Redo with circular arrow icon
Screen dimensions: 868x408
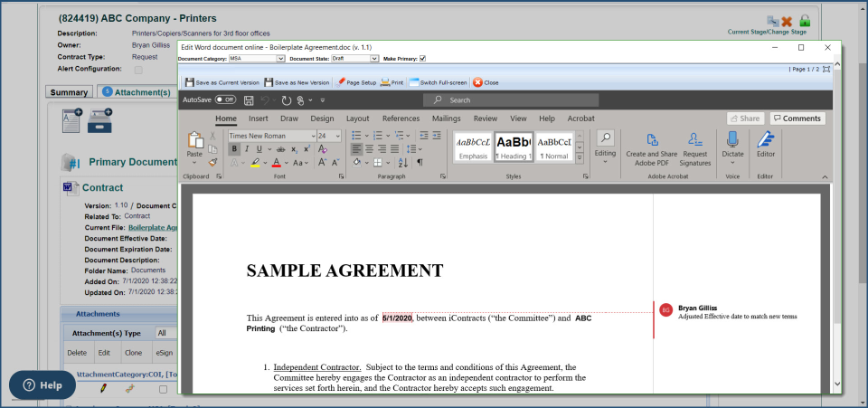286,100
